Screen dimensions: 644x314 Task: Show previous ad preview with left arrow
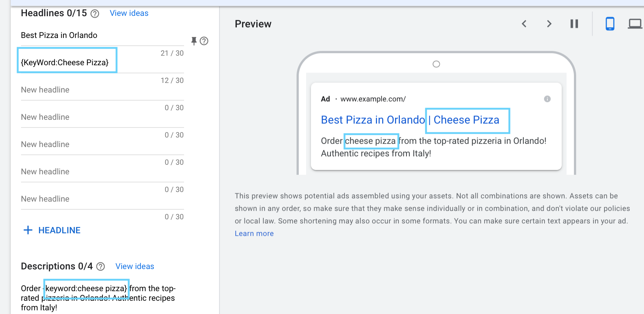point(524,24)
